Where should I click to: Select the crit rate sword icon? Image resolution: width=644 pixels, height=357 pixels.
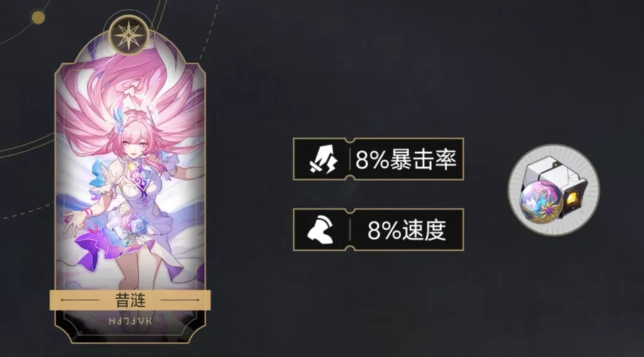324,159
